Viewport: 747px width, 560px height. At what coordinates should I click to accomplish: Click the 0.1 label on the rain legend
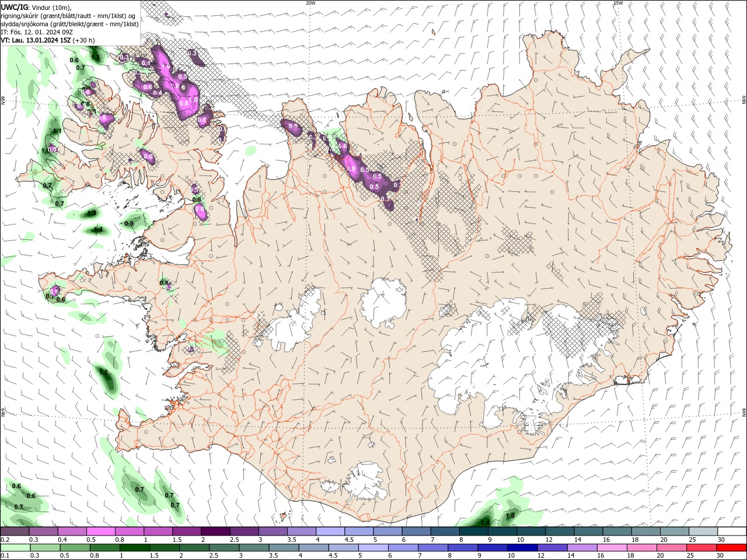(x=5, y=556)
